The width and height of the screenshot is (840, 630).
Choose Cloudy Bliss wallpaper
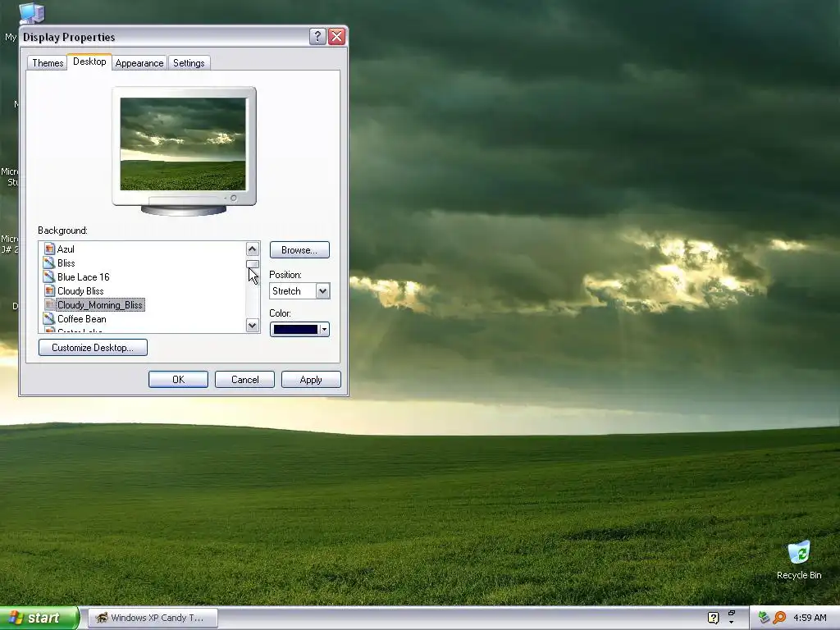80,290
